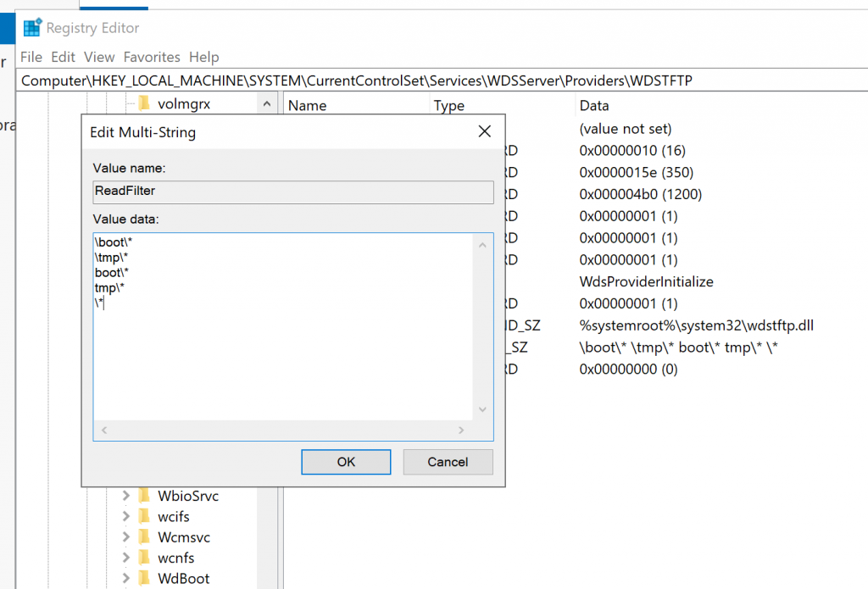Select the wcifs key
Screen dimensions: 868x589
click(x=174, y=516)
